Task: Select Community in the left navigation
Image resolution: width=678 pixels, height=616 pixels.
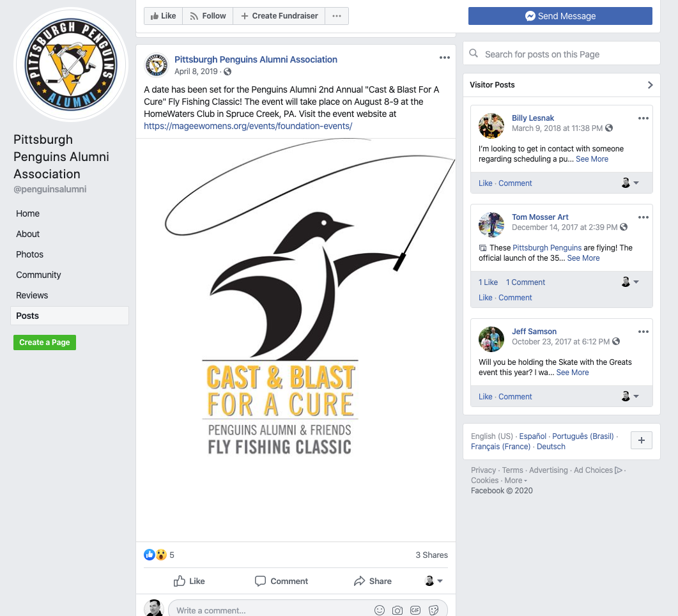Action: tap(38, 275)
